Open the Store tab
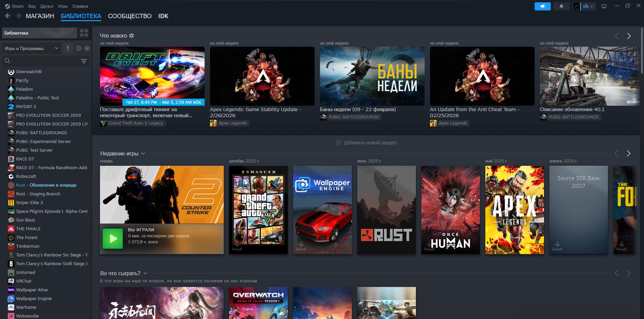Viewport: 644px width, 319px height. tap(40, 16)
